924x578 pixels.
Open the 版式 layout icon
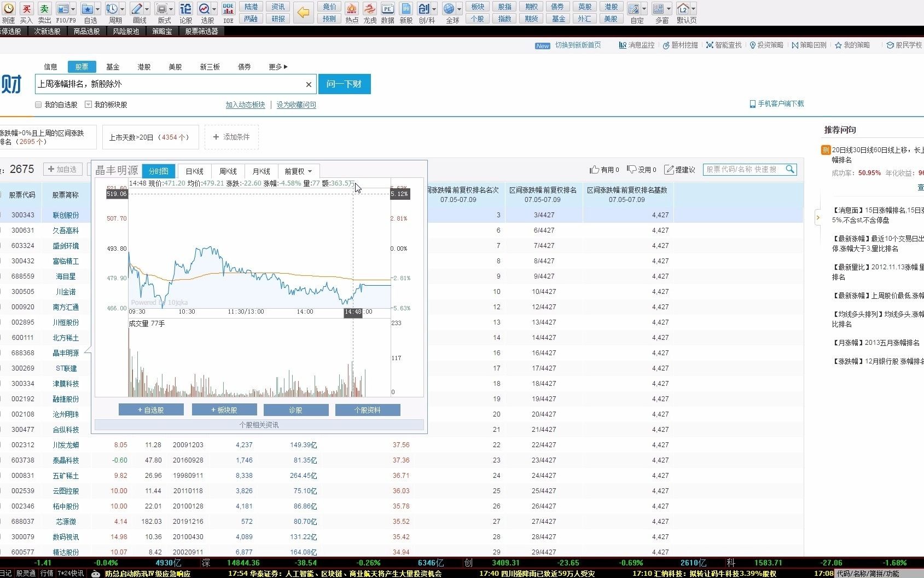click(161, 9)
